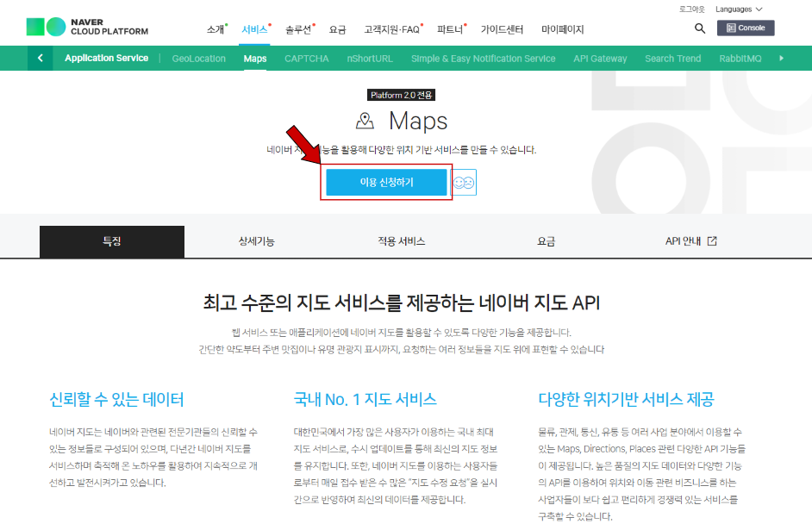Go to nShortURL service
Viewport: 812px width, 530px height.
370,59
